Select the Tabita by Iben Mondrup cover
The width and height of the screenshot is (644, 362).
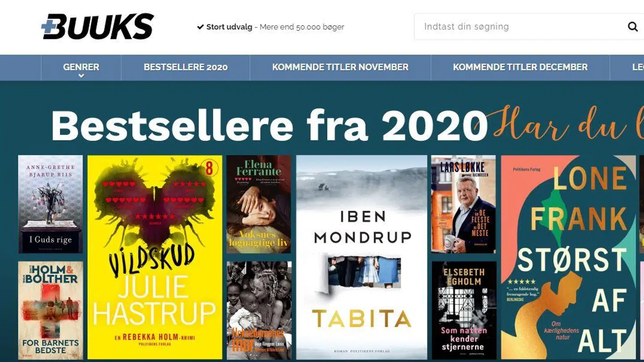(362, 257)
